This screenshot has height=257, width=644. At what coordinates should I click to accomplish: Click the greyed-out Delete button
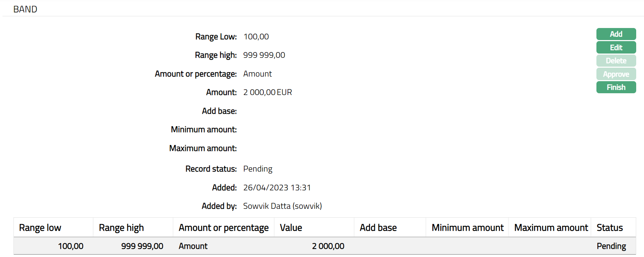[x=616, y=61]
